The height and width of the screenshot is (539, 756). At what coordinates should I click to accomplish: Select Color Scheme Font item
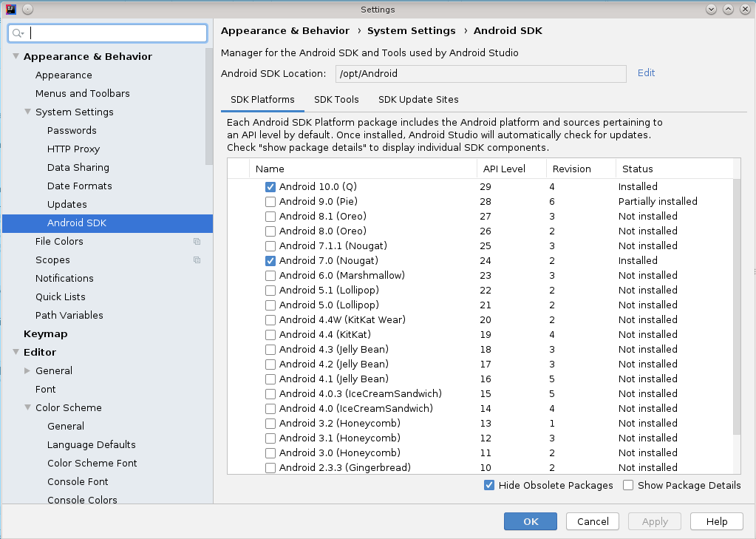92,464
